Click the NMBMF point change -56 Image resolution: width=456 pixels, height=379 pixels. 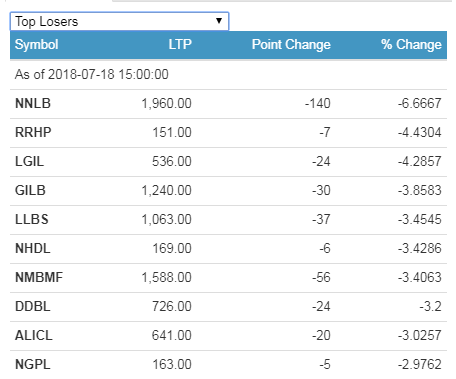(x=321, y=277)
